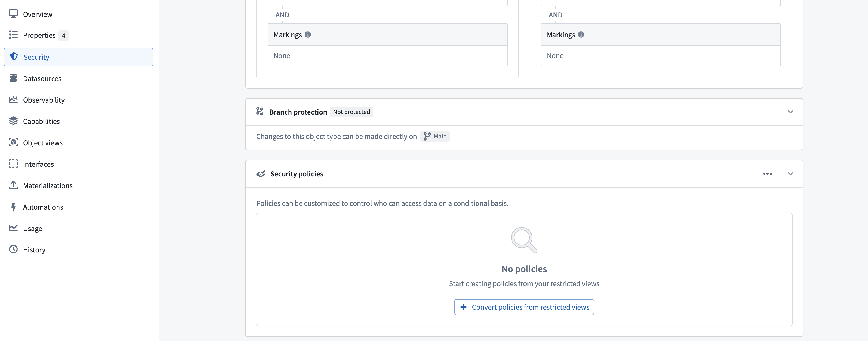Click the Automations lightning bolt icon
Image resolution: width=868 pixels, height=341 pixels.
[13, 207]
